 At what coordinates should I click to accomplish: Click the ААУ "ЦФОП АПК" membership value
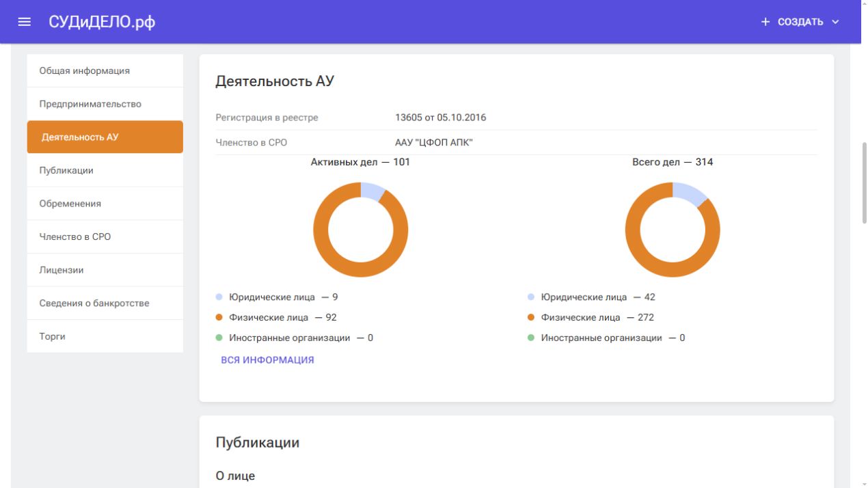pyautogui.click(x=434, y=143)
